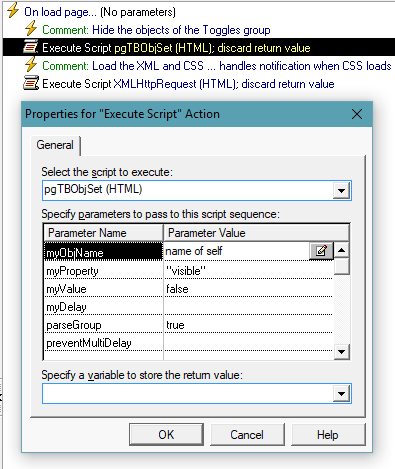The height and width of the screenshot is (469, 395).
Task: Select the myValue parameter cell
Action: [103, 289]
